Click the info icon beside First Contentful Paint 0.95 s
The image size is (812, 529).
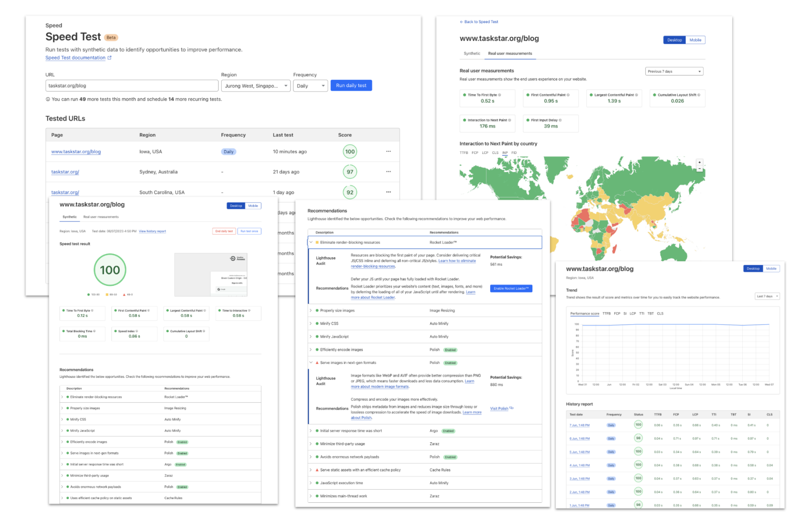568,95
